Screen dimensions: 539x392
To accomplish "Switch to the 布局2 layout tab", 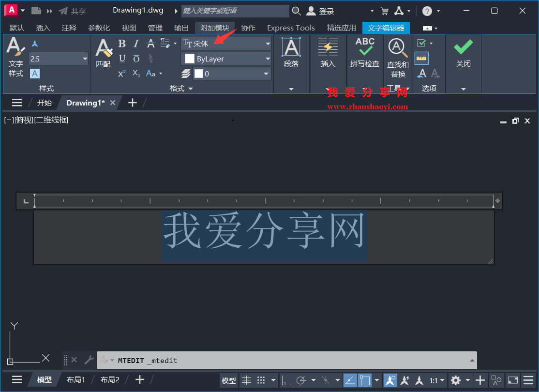I will click(110, 379).
